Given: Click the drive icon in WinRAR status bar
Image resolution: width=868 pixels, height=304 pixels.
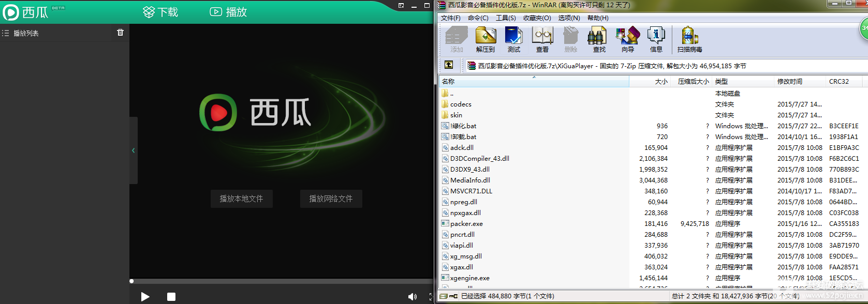Looking at the screenshot, I should (444, 296).
